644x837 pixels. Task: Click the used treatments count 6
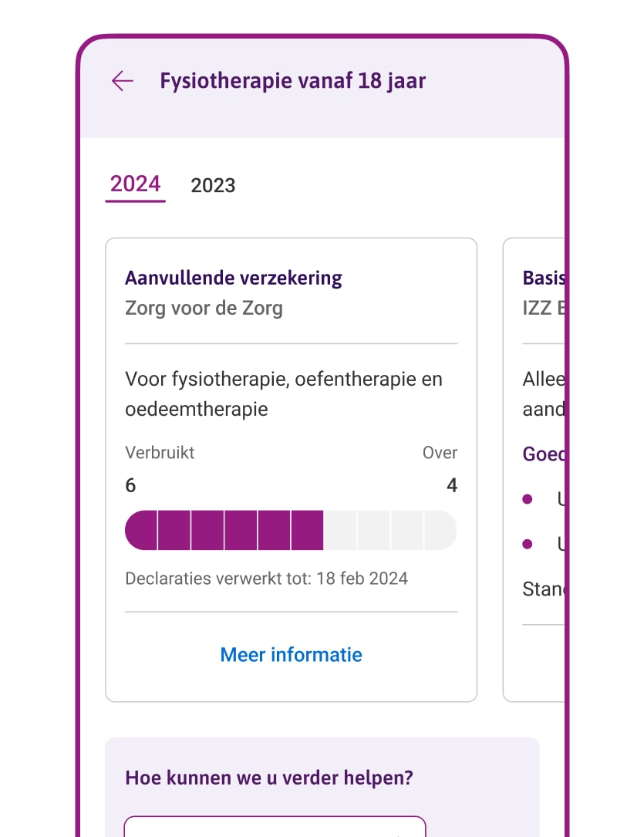tap(130, 486)
